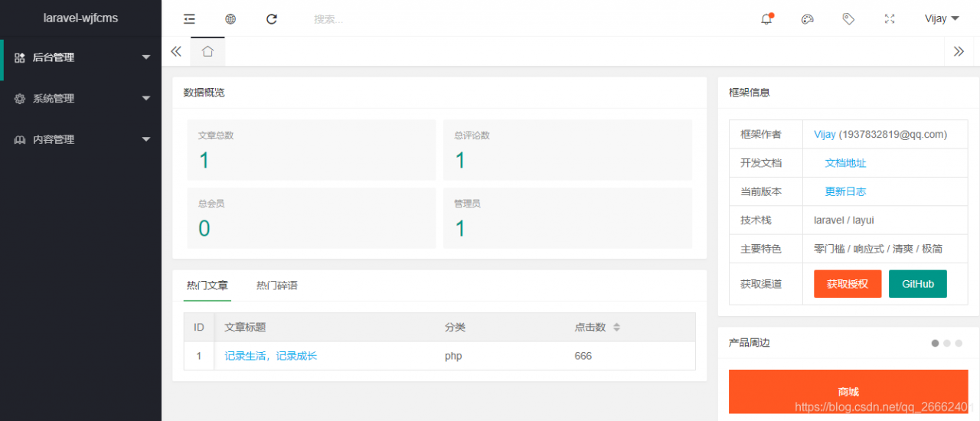Viewport: 980px width, 421px height.
Task: Toggle fullscreen mode icon
Action: [890, 19]
